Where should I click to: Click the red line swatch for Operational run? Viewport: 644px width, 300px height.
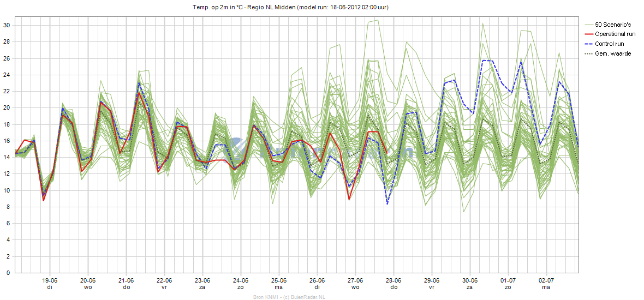588,34
